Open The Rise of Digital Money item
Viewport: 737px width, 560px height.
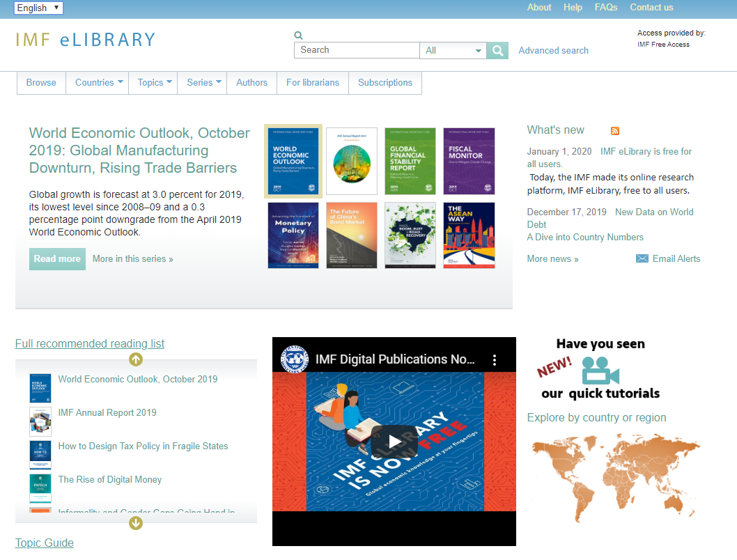coord(110,479)
